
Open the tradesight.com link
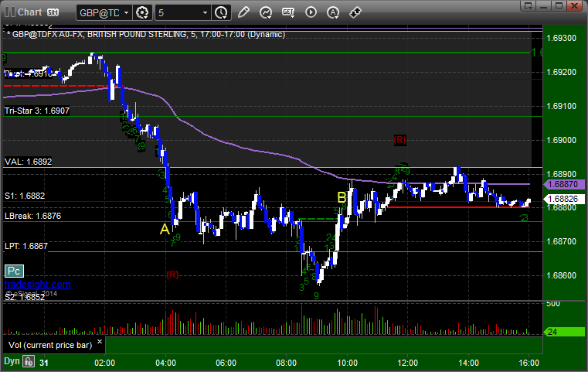[x=38, y=285]
